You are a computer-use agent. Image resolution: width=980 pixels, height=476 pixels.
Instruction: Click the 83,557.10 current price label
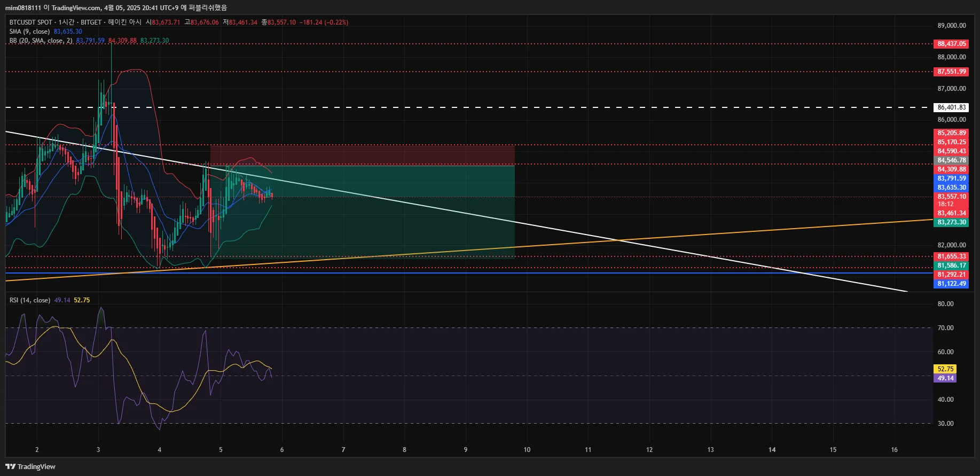[951, 197]
